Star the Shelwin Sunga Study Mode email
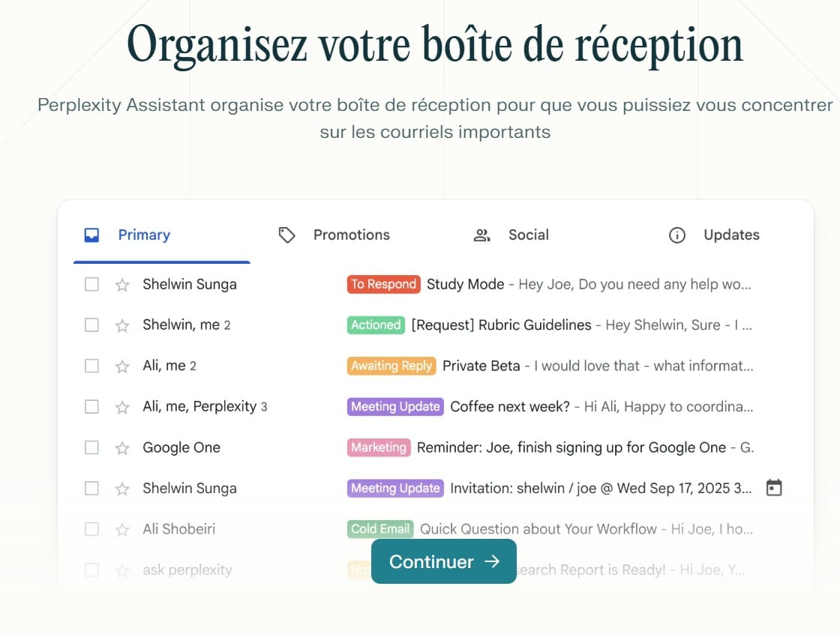Screen dimensions: 840x634 coord(122,285)
